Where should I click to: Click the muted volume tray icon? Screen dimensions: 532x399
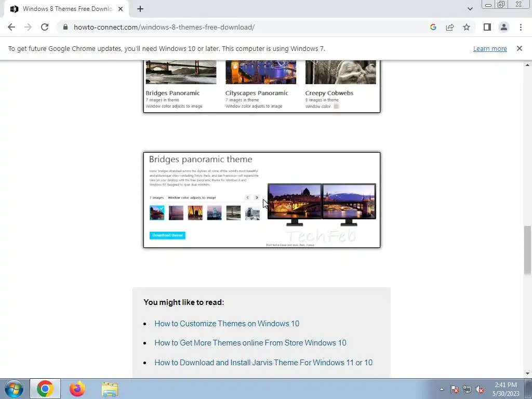480,389
